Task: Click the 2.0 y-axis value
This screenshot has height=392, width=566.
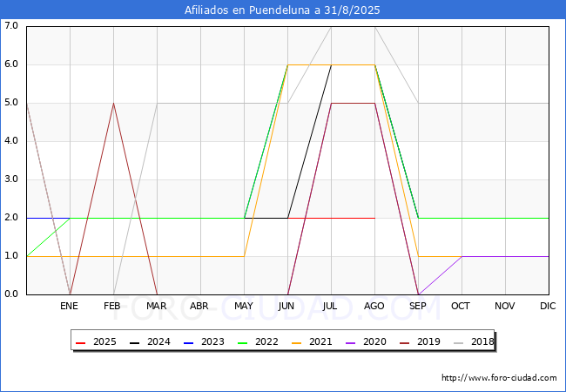Action: 11,217
